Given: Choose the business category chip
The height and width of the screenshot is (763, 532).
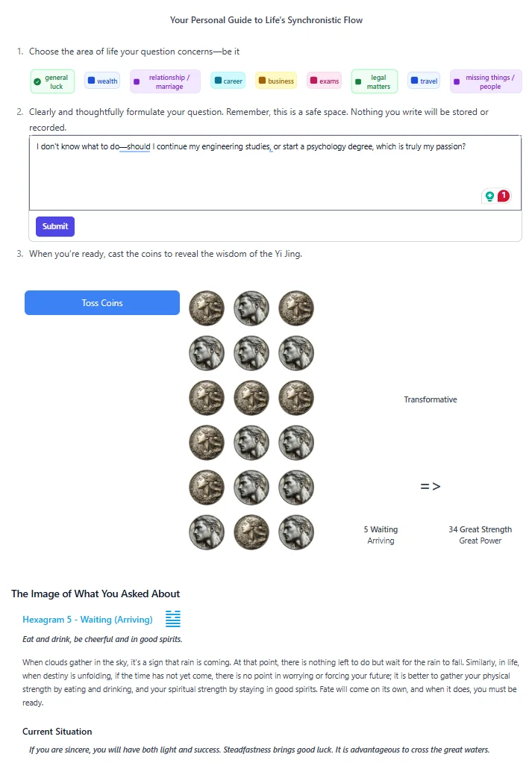Looking at the screenshot, I should [x=276, y=81].
